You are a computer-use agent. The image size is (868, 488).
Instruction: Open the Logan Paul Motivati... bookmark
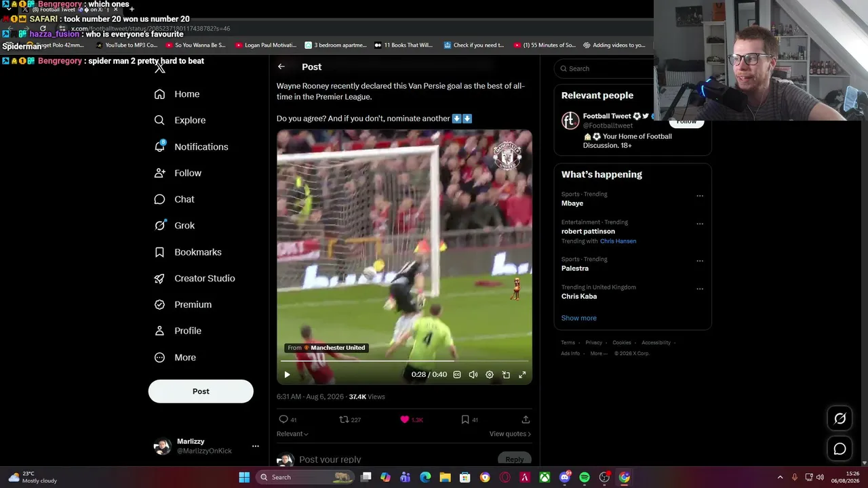[266, 45]
